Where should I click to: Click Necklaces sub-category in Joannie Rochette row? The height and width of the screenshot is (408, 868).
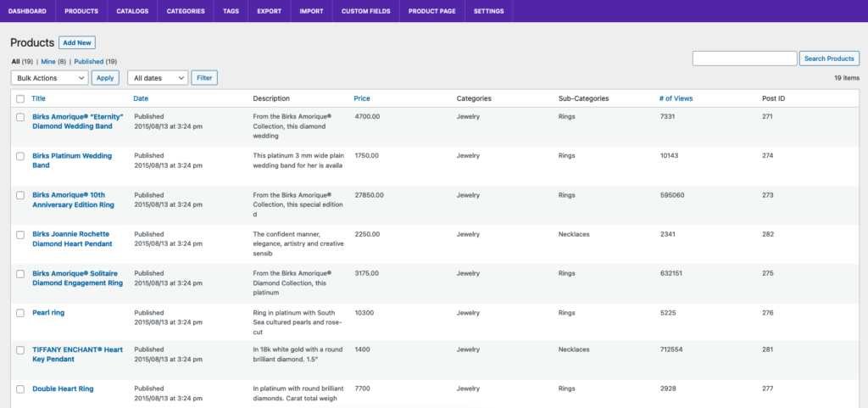click(574, 234)
